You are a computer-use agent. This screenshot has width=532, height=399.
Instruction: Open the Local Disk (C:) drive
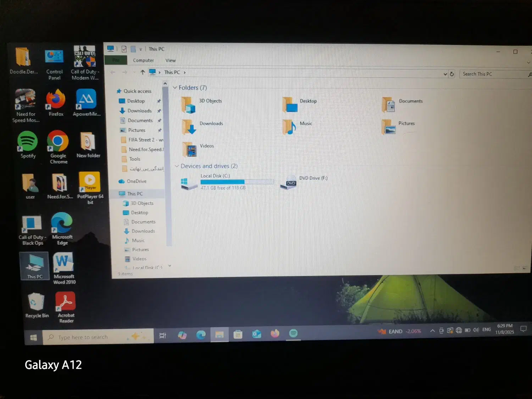[x=189, y=183]
